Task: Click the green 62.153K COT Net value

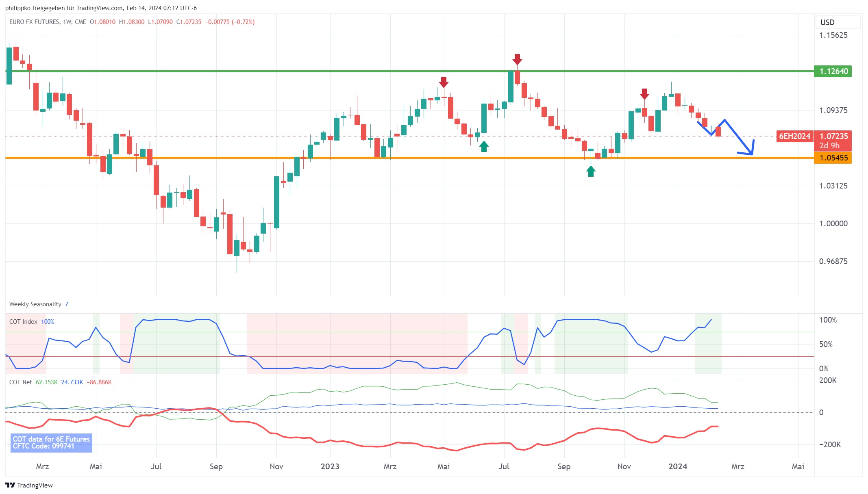Action: (x=46, y=382)
